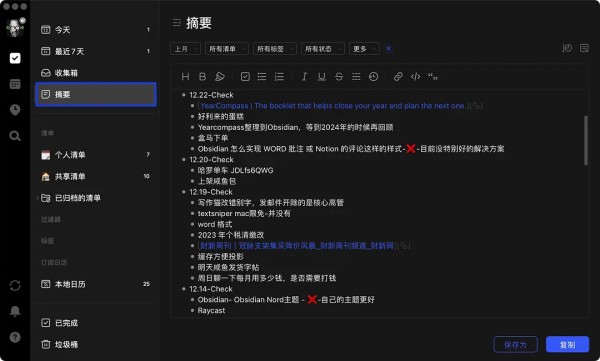Click the 盒马下单 entry

tap(213, 138)
